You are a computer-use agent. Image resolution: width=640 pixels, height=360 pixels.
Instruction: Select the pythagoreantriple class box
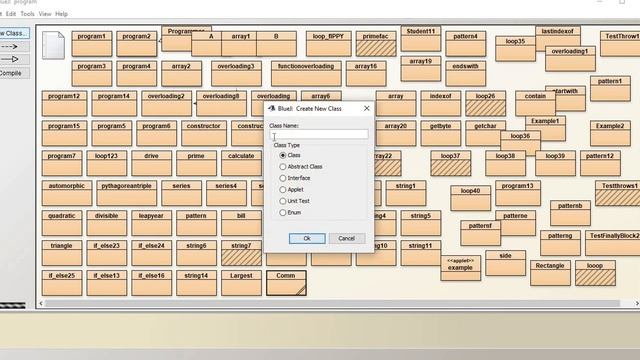point(127,193)
